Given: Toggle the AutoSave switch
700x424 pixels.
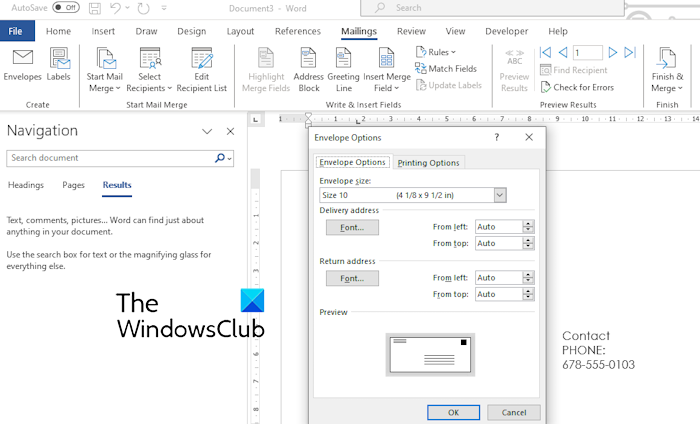Looking at the screenshot, I should click(66, 8).
